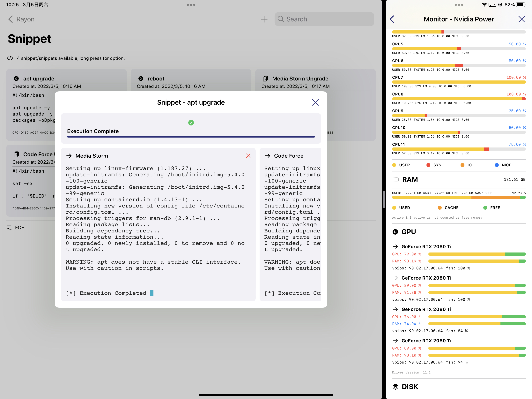Viewport: 532px width, 399px height.
Task: Click the Execution Complete progress bar
Action: coord(191,137)
